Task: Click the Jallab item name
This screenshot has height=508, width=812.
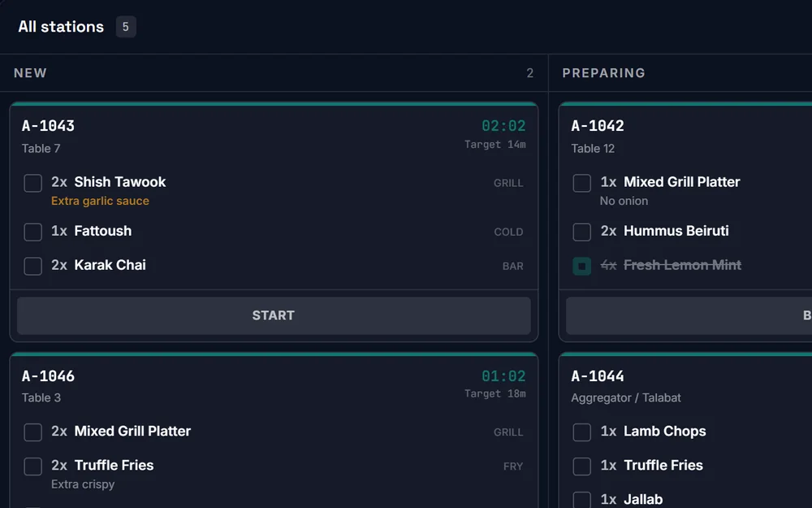Action: tap(643, 499)
